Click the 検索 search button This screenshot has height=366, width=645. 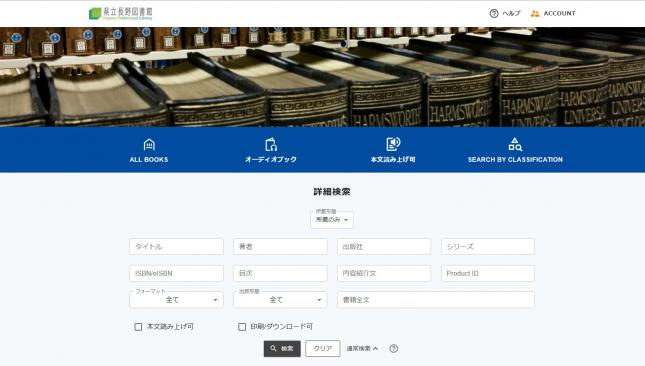point(282,349)
